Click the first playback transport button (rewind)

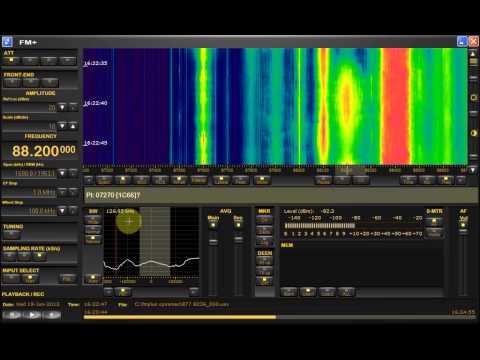coord(12,315)
